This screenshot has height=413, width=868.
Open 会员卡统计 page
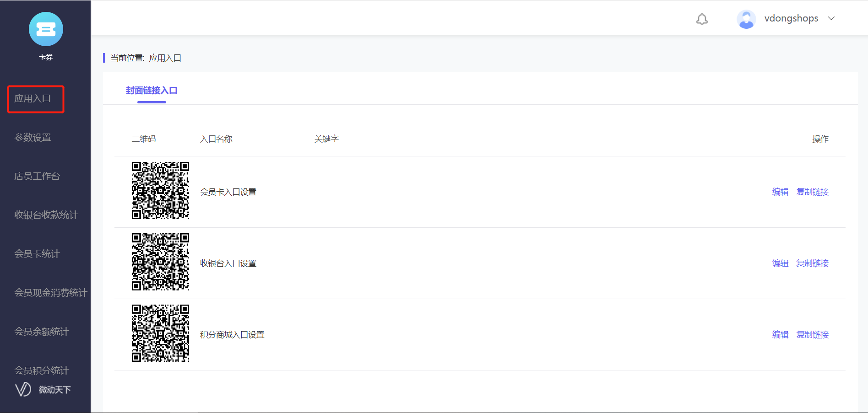(x=37, y=254)
